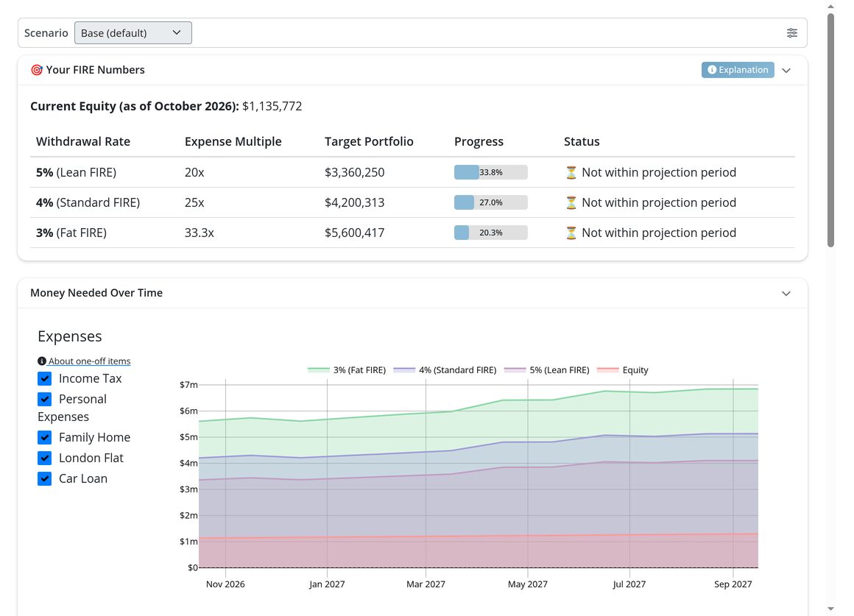Click the Withdrawal Rate column header
Viewport: 854px width, 616px height.
[82, 141]
